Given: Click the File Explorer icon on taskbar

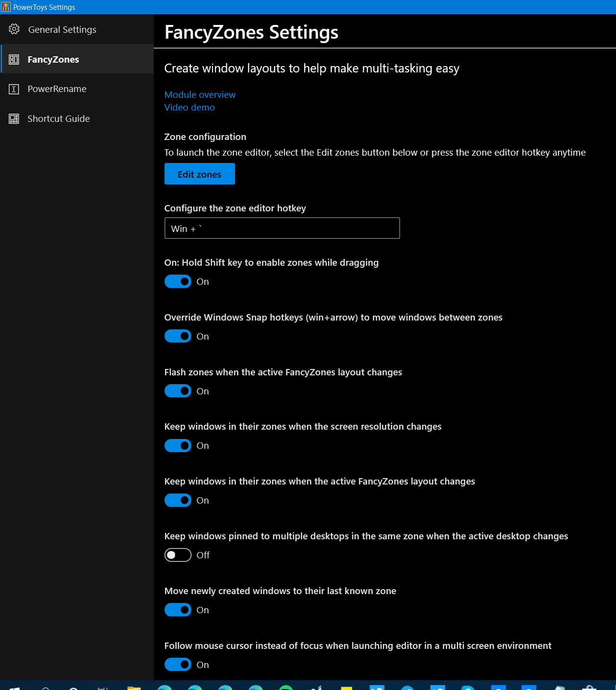Looking at the screenshot, I should (134, 687).
